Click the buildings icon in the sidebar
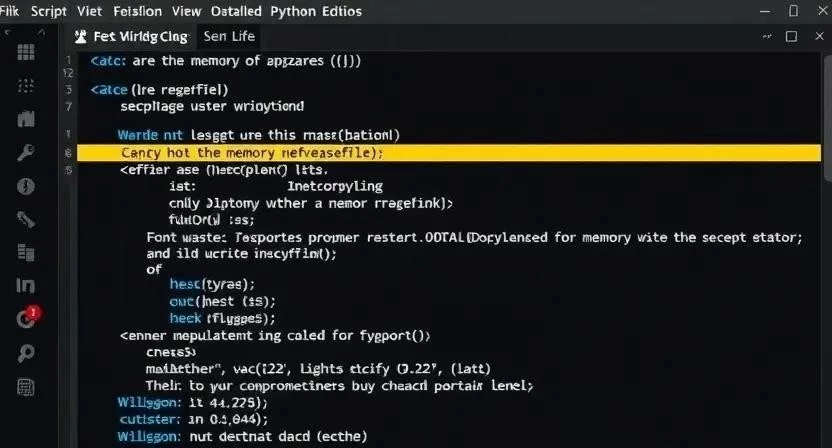This screenshot has height=448, width=832. (x=26, y=119)
